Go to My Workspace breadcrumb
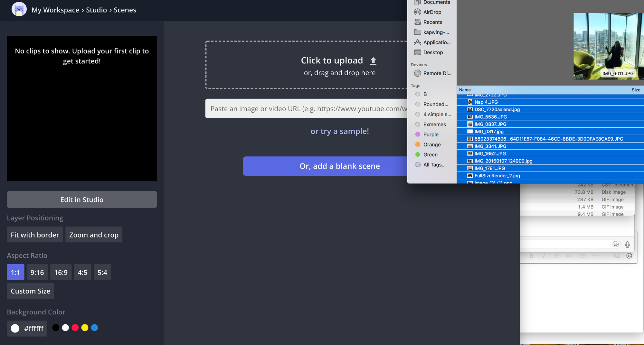This screenshot has height=345, width=644. point(55,10)
